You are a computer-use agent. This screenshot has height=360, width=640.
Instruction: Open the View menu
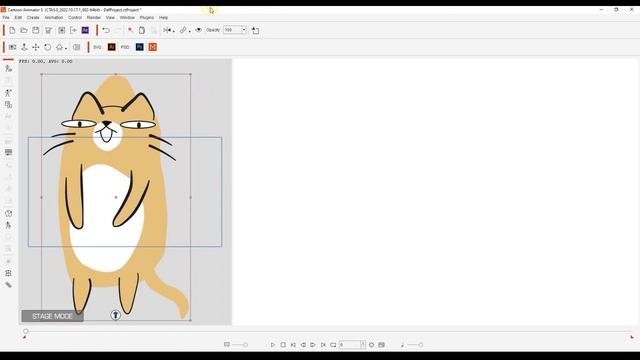point(110,18)
